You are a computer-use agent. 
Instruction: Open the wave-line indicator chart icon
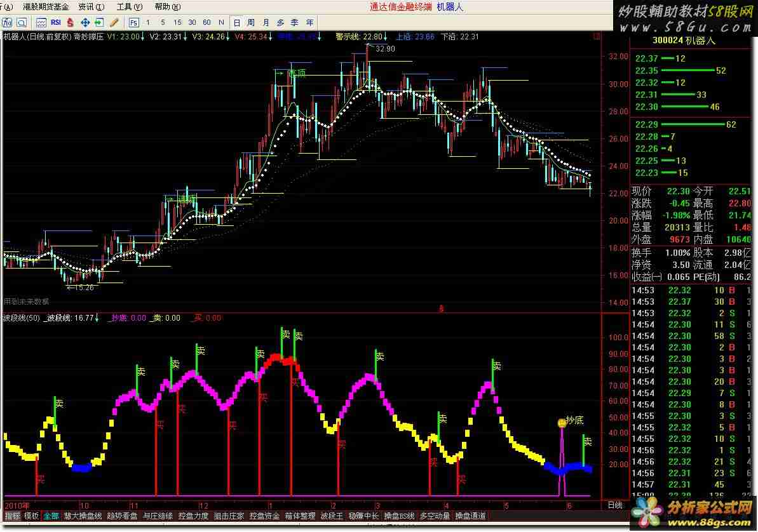click(41, 23)
